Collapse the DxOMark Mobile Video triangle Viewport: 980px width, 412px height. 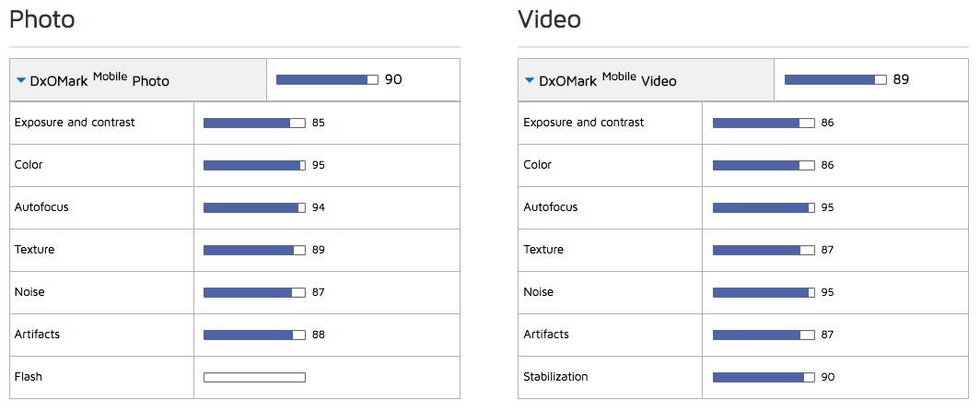pos(530,81)
